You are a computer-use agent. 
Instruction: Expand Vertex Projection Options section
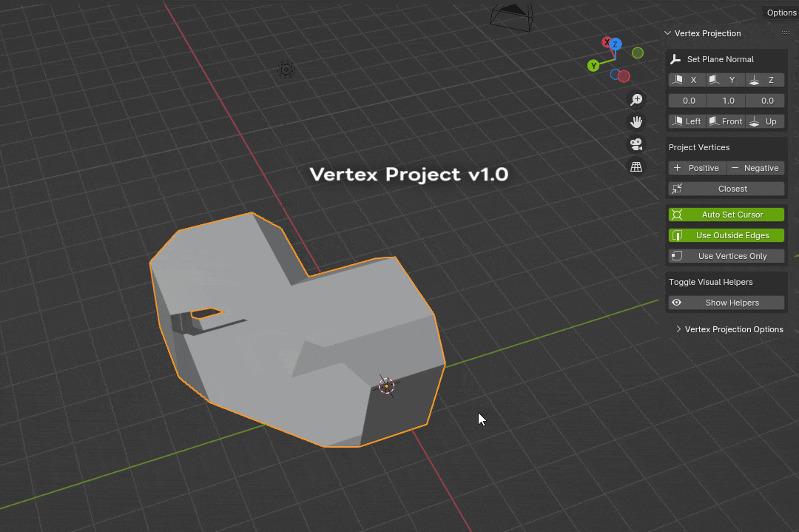(729, 329)
